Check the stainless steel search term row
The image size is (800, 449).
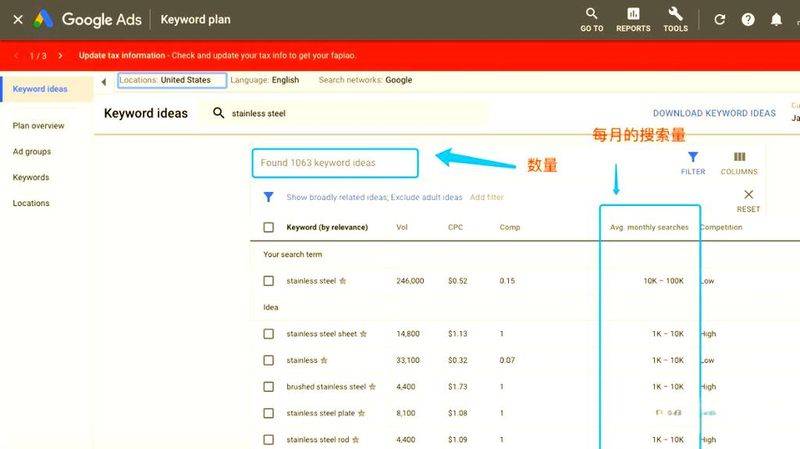pyautogui.click(x=268, y=281)
